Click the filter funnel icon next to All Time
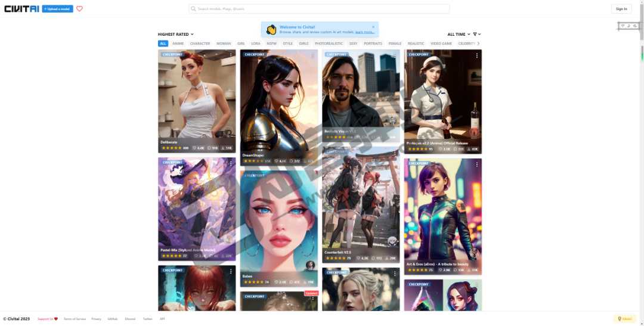The width and height of the screenshot is (644, 326). click(x=476, y=35)
